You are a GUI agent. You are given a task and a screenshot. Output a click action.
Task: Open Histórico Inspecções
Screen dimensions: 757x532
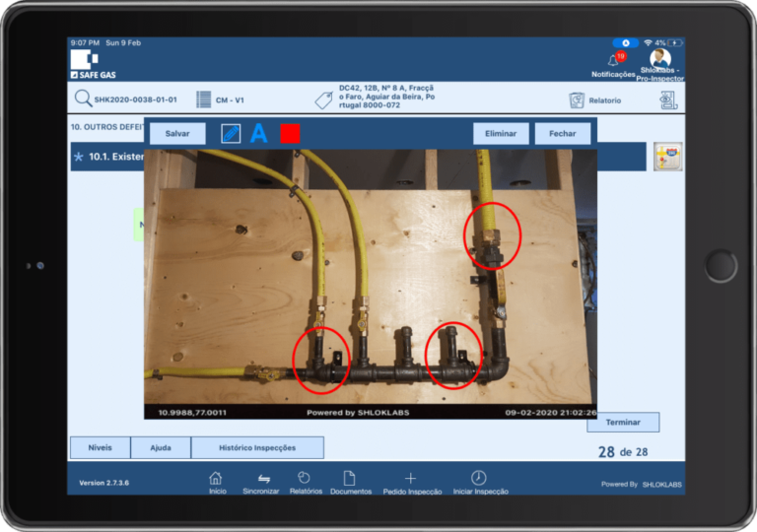tap(257, 447)
